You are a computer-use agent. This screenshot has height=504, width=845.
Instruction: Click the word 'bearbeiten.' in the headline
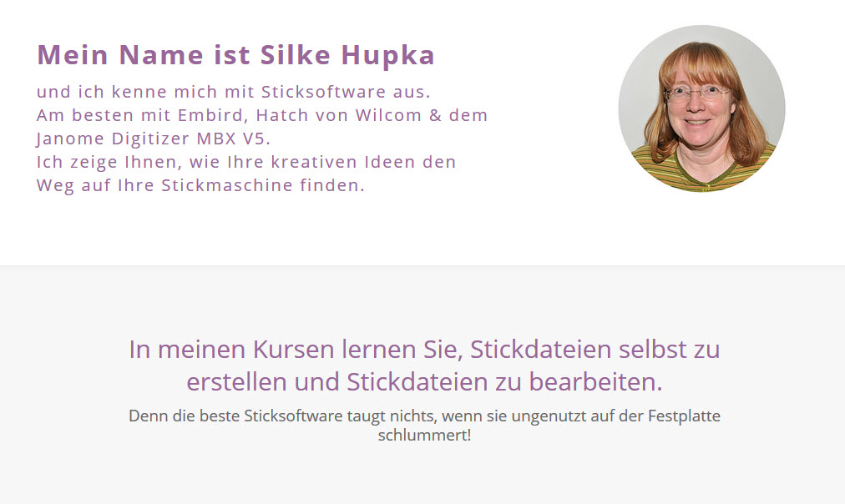[595, 382]
